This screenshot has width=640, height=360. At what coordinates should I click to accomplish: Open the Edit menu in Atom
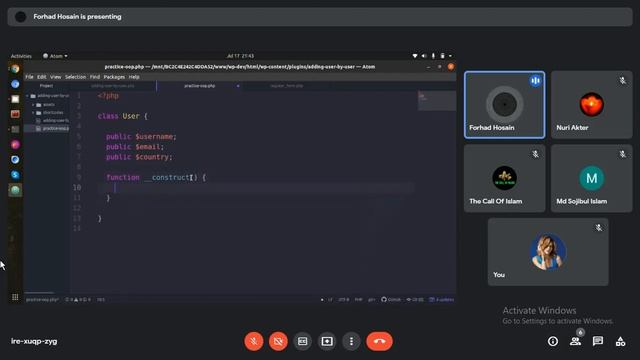pos(42,77)
